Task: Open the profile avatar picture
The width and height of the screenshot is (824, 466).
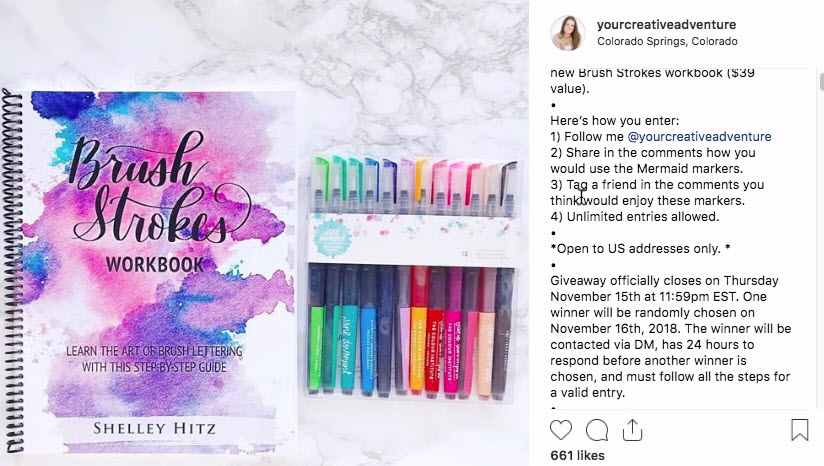Action: 568,33
